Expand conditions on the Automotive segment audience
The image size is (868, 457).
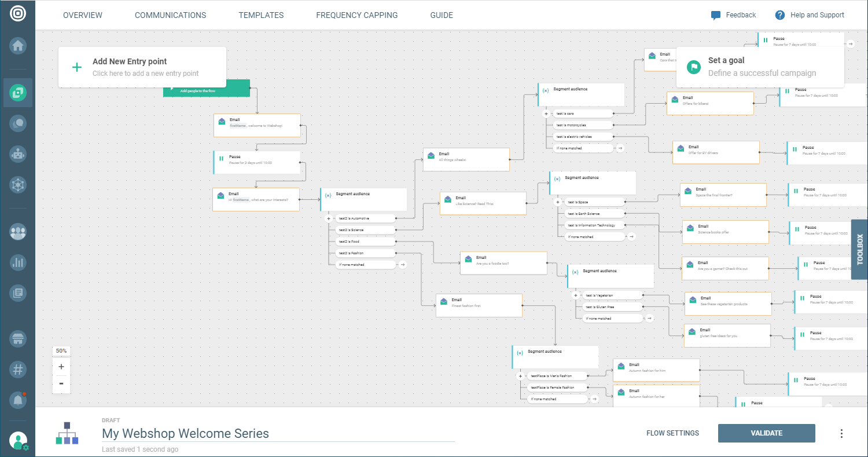(329, 218)
